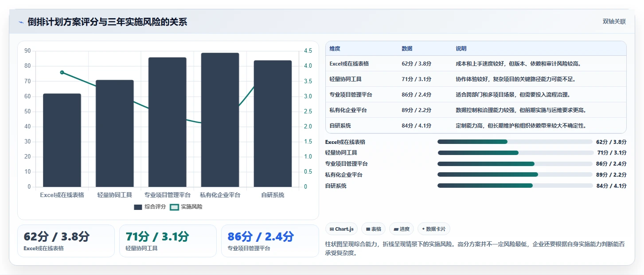644x275 pixels.
Task: Click the description 定制能力高，但长期维护和组织依赖带来较大不确定性。
Action: (x=521, y=126)
